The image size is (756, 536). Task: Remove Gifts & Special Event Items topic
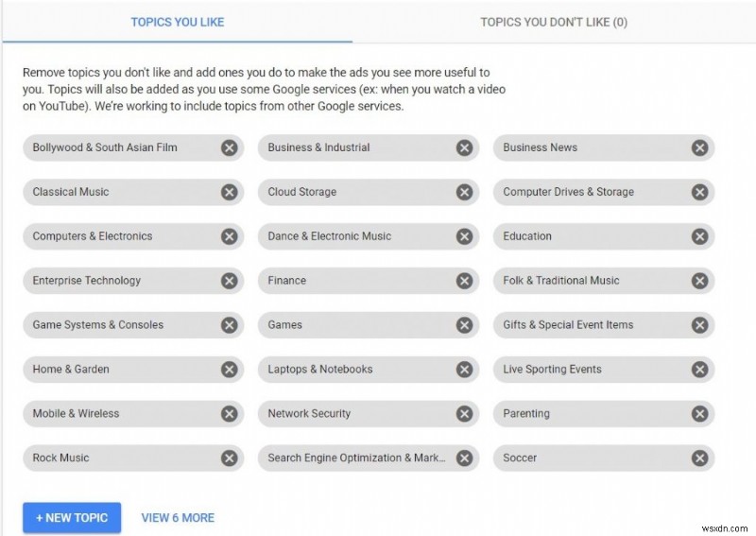click(x=699, y=325)
